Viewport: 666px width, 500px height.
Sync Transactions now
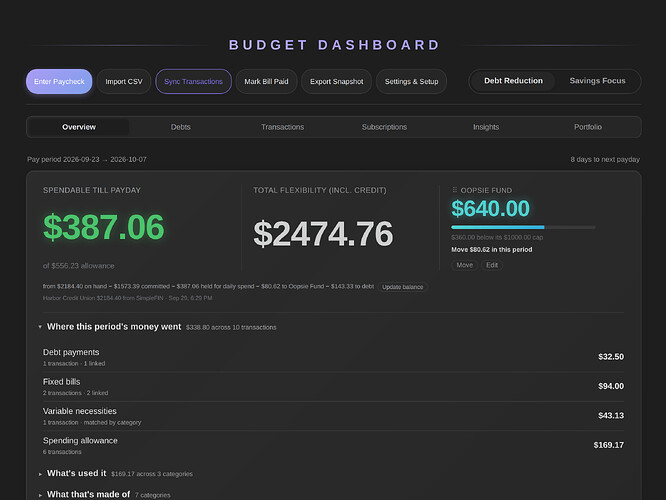193,81
